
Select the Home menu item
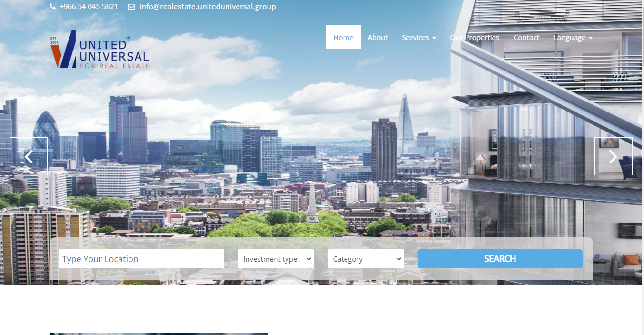343,38
